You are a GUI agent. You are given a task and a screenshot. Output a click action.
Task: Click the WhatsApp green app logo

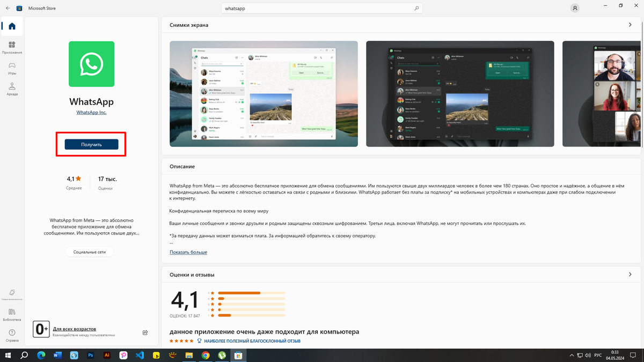[91, 64]
